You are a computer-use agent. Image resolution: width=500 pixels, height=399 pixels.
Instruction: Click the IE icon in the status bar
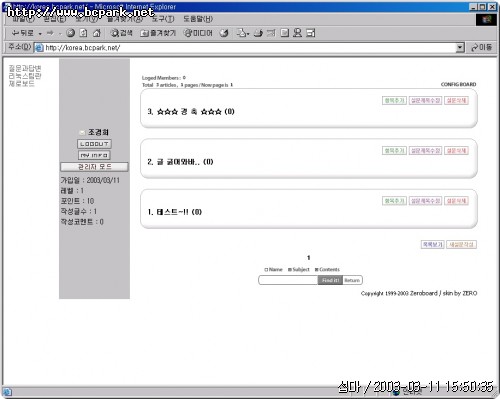coord(7,392)
